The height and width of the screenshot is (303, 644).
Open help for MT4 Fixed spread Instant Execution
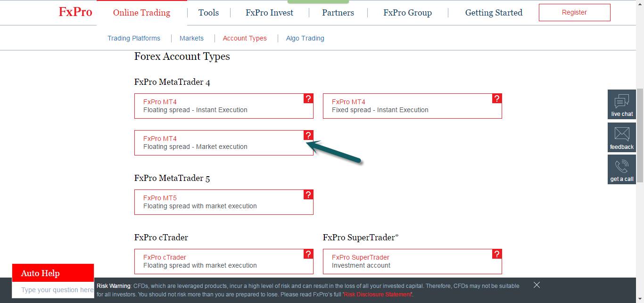(497, 98)
